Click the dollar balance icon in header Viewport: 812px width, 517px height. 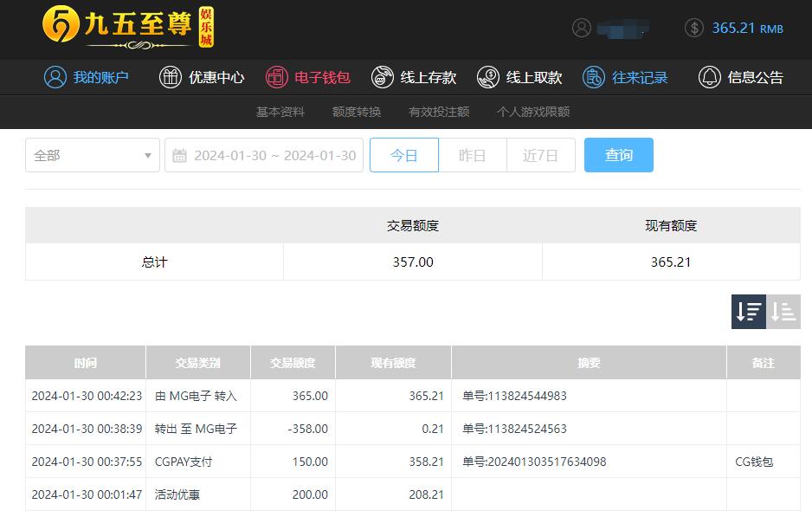694,28
